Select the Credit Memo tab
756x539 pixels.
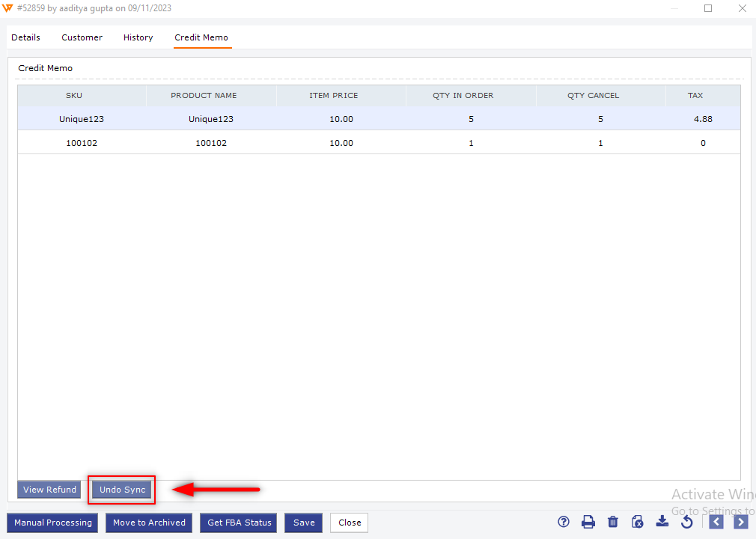[201, 37]
